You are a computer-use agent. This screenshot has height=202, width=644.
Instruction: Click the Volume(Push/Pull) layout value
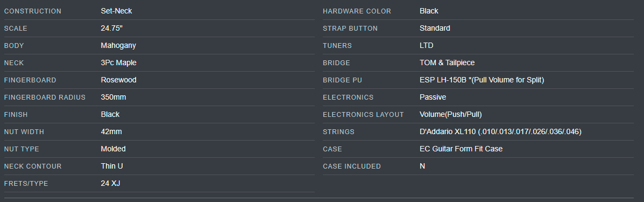pyautogui.click(x=450, y=115)
